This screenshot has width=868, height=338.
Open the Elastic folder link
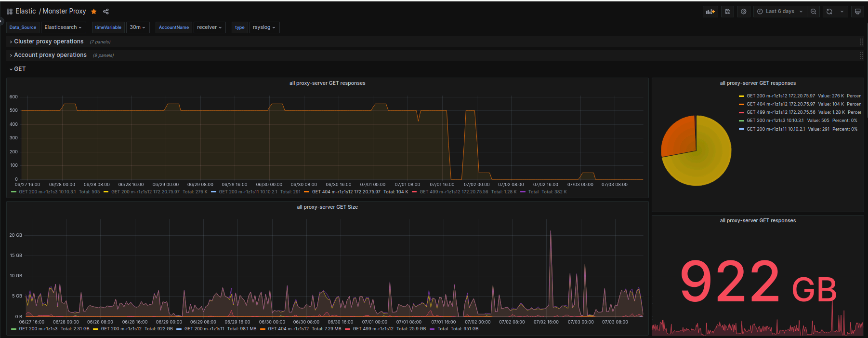point(26,12)
